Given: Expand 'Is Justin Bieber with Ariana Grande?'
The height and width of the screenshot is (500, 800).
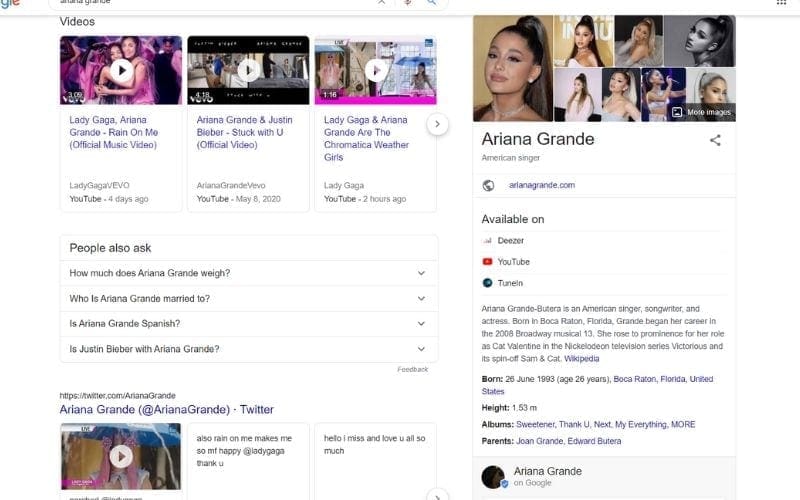Looking at the screenshot, I should 249,349.
